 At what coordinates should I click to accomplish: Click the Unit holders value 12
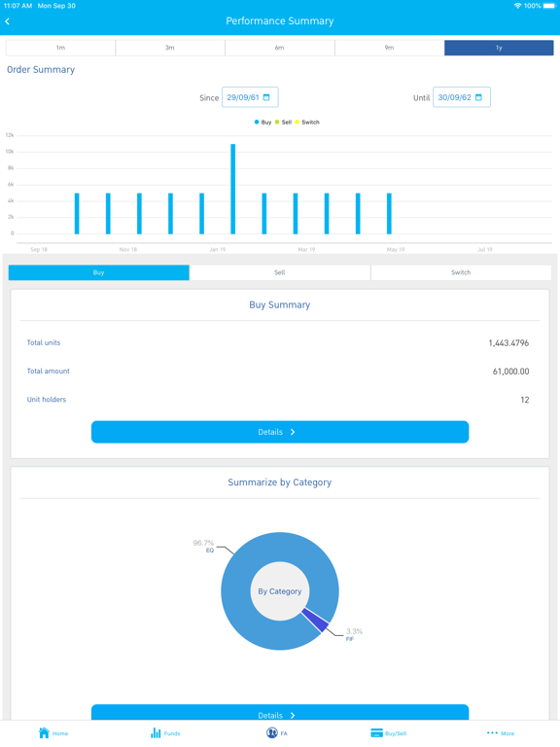pyautogui.click(x=525, y=400)
